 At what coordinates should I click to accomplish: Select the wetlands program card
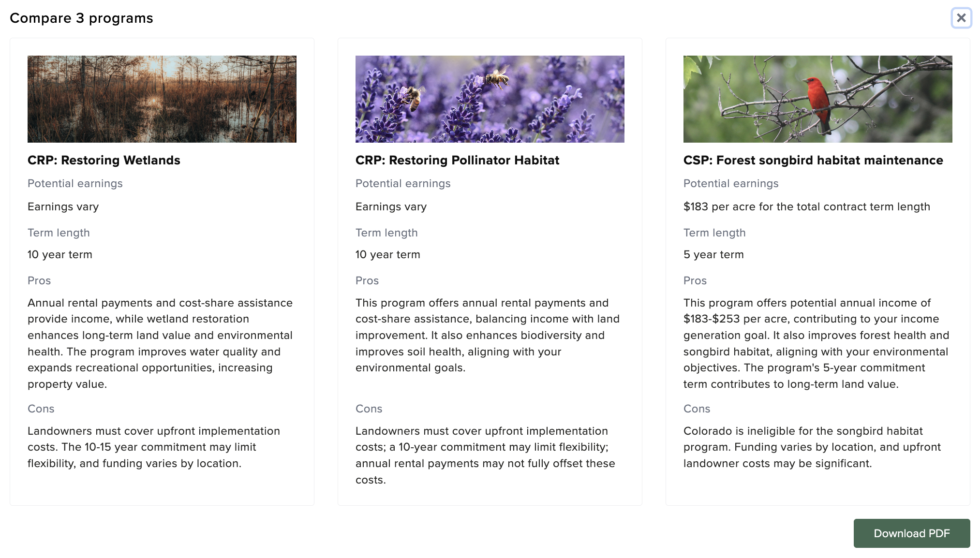[x=162, y=271]
